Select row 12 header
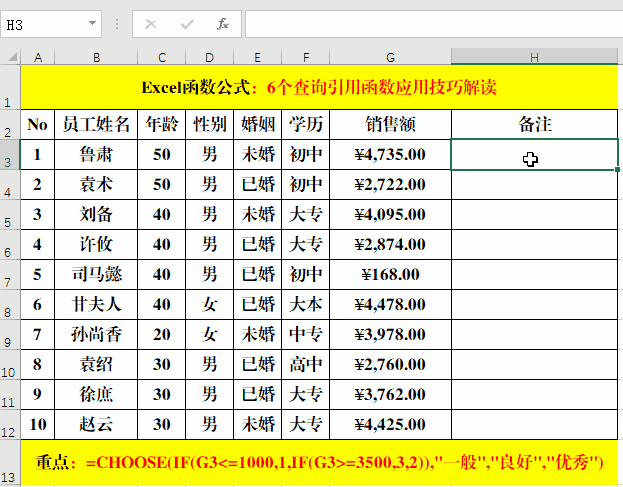This screenshot has height=487, width=623. pyautogui.click(x=10, y=425)
